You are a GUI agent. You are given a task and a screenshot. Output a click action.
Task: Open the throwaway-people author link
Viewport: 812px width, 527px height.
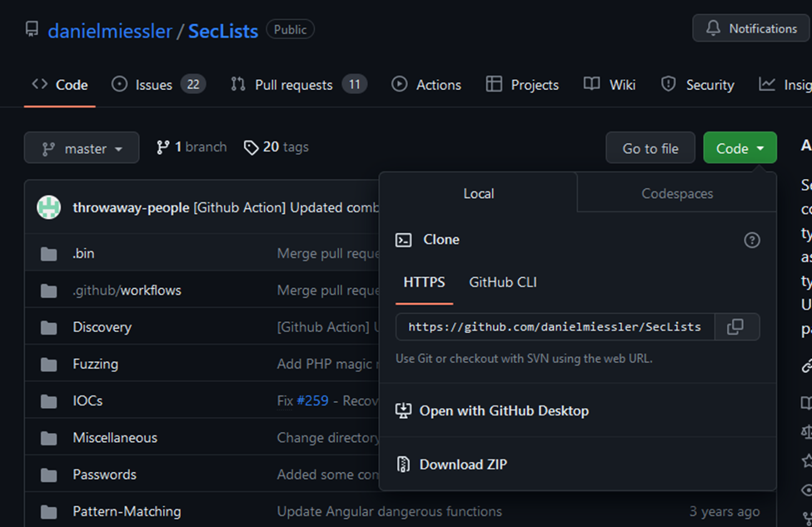coord(131,207)
